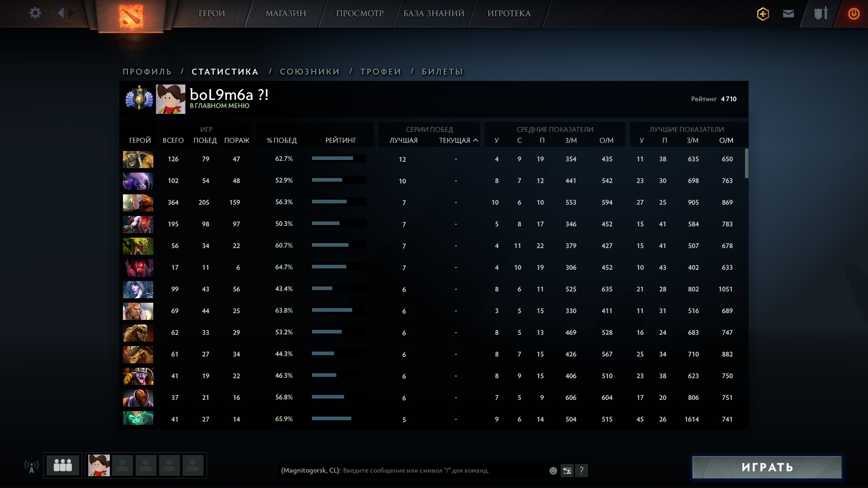The image size is (868, 488).
Task: Open the party group icon
Action: click(x=63, y=465)
